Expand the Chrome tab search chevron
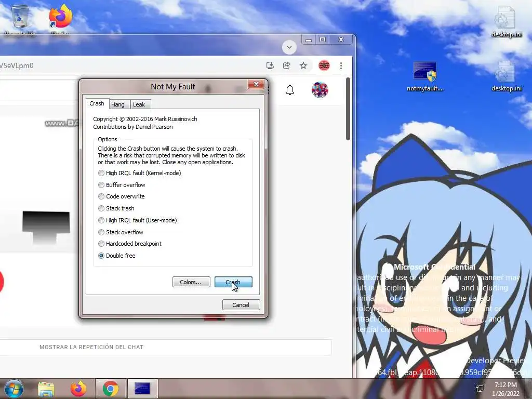Screen dimensions: 532x399 tap(289, 47)
